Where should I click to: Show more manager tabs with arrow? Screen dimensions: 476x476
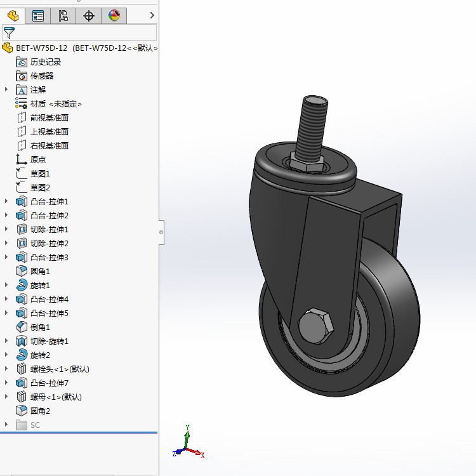152,15
